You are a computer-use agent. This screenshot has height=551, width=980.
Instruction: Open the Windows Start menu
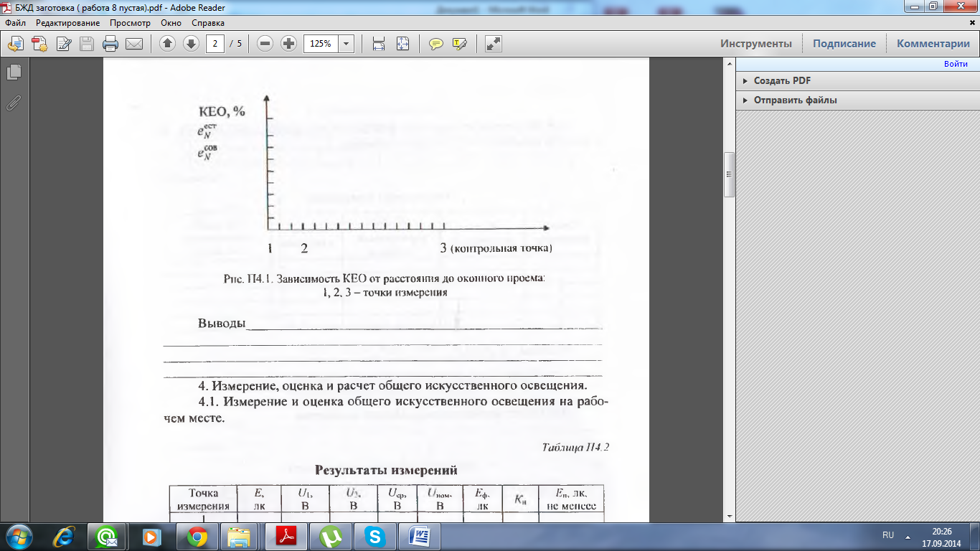[x=17, y=536]
